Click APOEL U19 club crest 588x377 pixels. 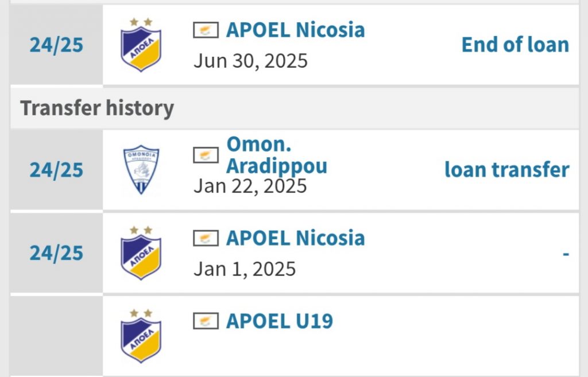[x=141, y=336]
